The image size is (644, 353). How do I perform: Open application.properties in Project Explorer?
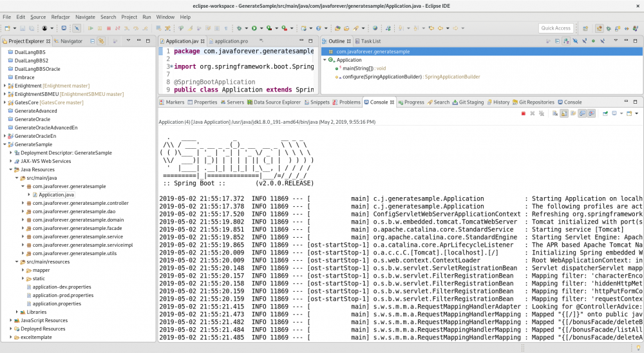(x=57, y=303)
